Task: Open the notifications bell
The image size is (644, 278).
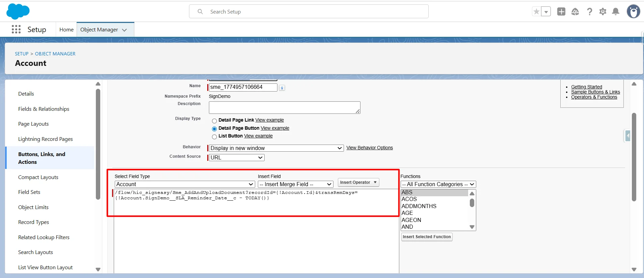Action: coord(616,11)
